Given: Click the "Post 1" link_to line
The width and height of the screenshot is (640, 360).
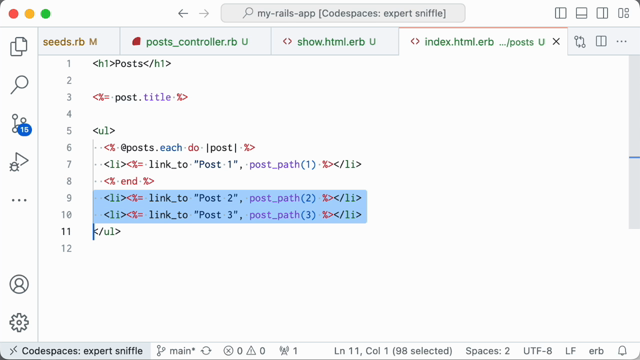Looking at the screenshot, I should (233, 164).
